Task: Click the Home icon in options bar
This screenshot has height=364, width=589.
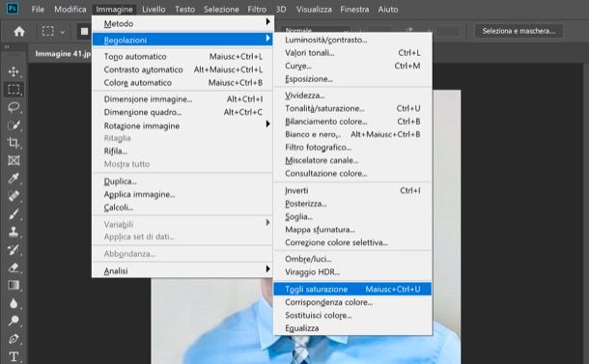Action: coord(19,31)
